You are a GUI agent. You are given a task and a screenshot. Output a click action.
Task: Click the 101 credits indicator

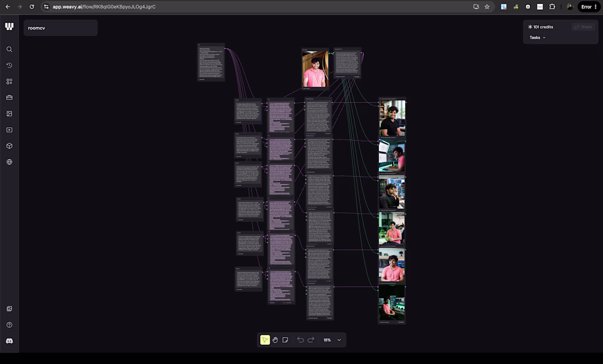tap(541, 27)
